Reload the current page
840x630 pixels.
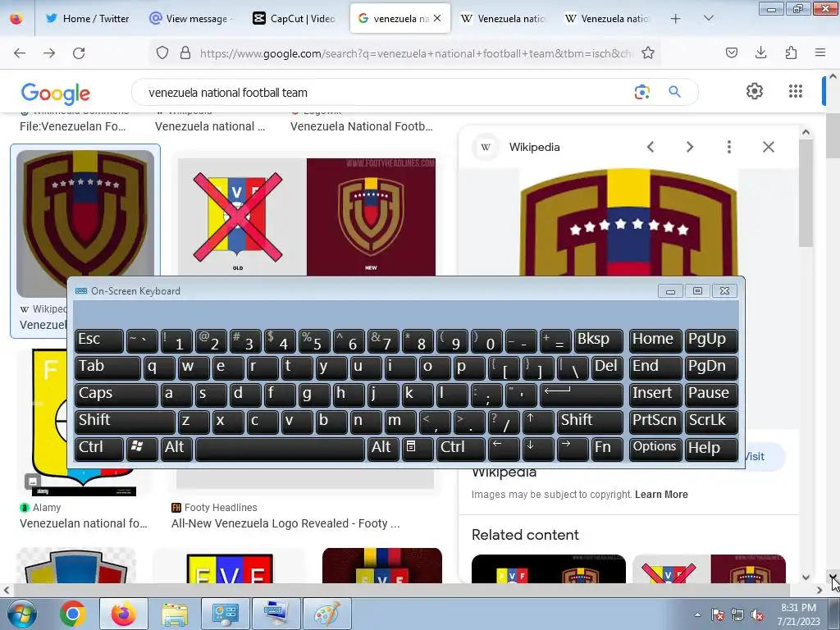click(x=79, y=53)
